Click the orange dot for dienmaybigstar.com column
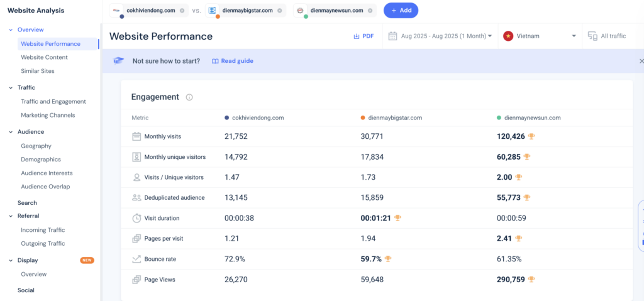This screenshot has height=301, width=644. coord(363,118)
